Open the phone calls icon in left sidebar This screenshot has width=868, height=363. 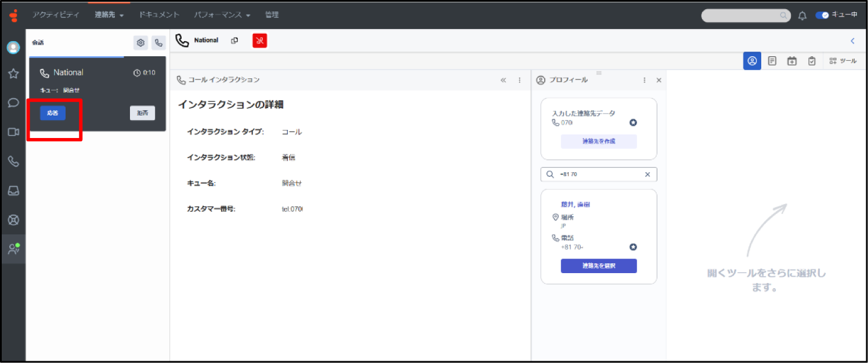click(13, 161)
